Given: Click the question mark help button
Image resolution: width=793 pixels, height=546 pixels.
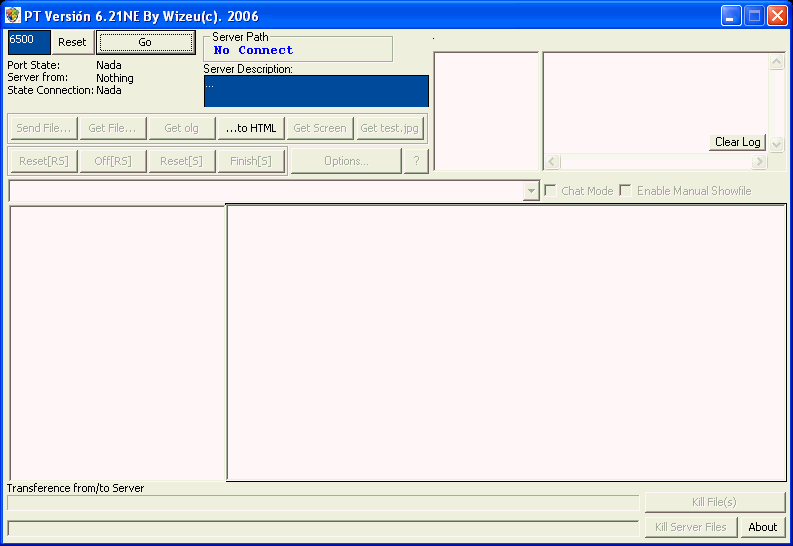Looking at the screenshot, I should [x=416, y=161].
